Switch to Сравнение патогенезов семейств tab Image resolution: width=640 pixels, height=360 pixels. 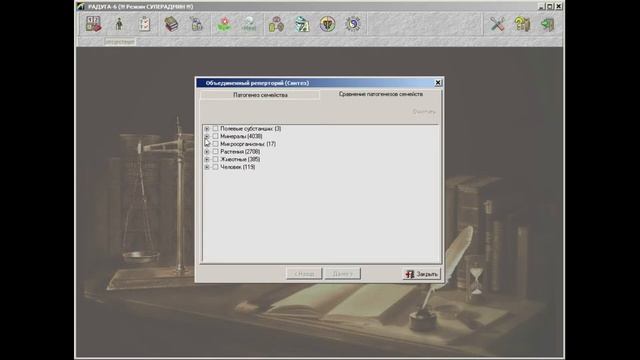[380, 94]
